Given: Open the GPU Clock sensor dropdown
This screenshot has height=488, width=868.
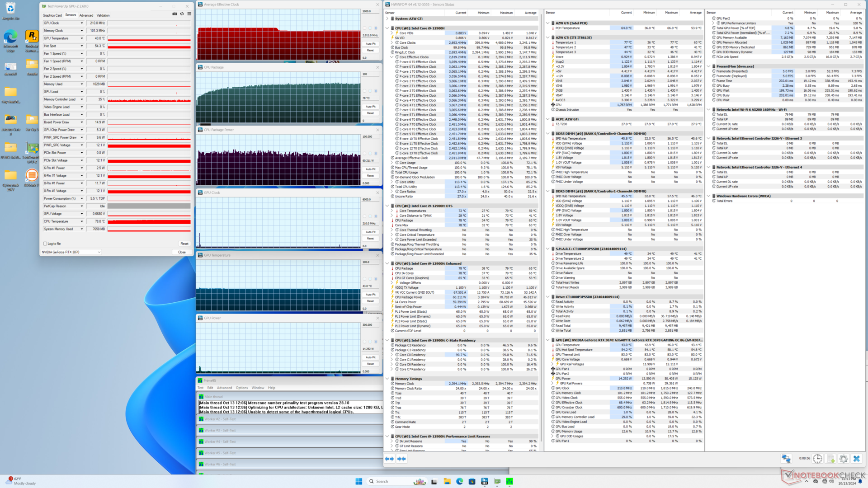Looking at the screenshot, I should (82, 23).
